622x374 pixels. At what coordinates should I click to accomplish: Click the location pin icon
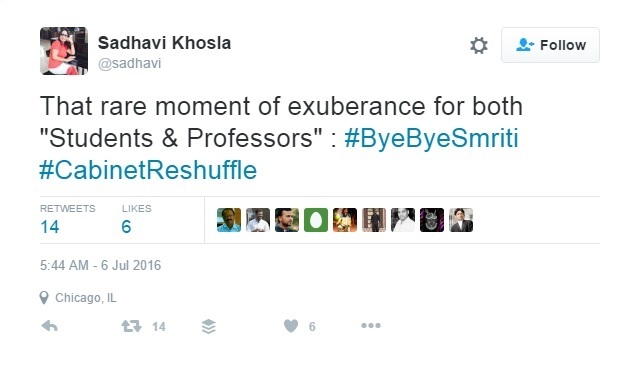(44, 297)
